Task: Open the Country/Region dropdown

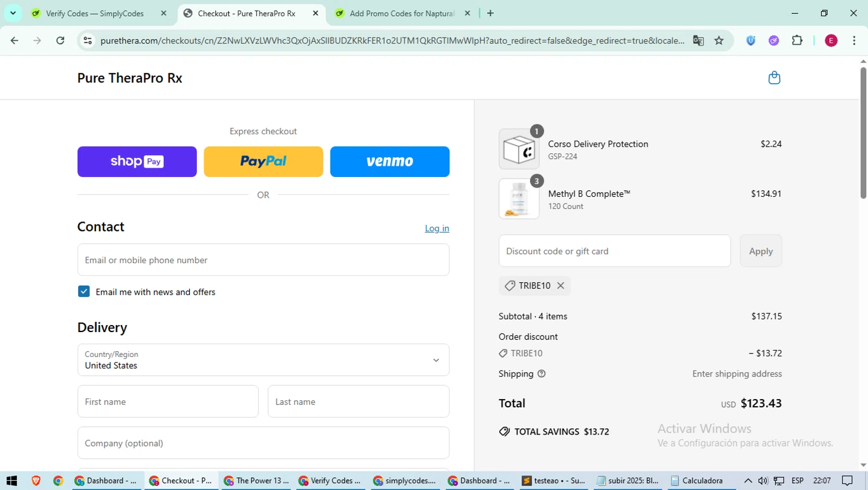Action: coord(263,360)
